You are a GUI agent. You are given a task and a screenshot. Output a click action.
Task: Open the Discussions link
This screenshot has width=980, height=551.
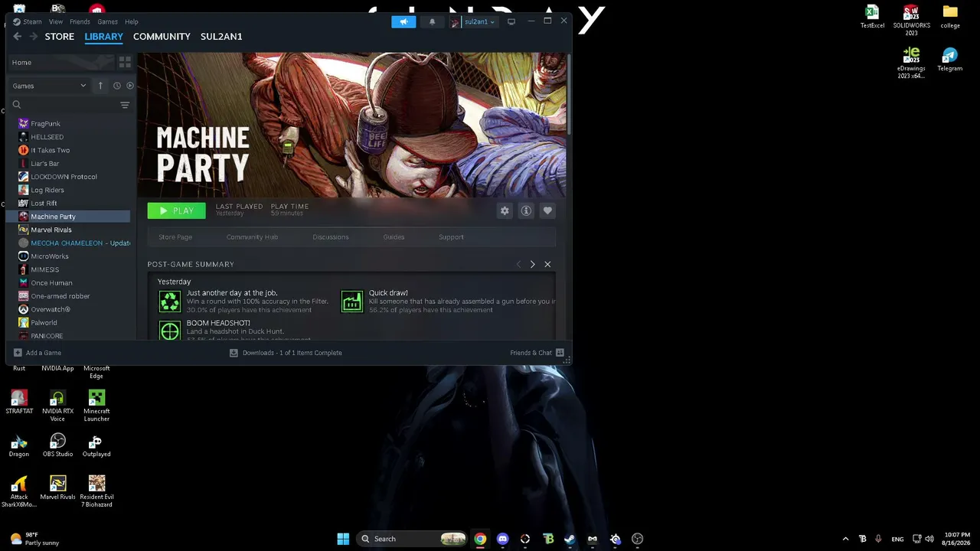pyautogui.click(x=331, y=237)
